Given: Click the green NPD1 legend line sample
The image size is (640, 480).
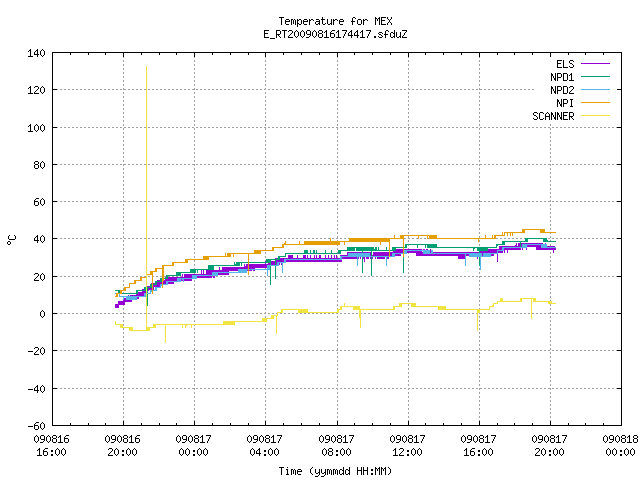Looking at the screenshot, I should [595, 76].
